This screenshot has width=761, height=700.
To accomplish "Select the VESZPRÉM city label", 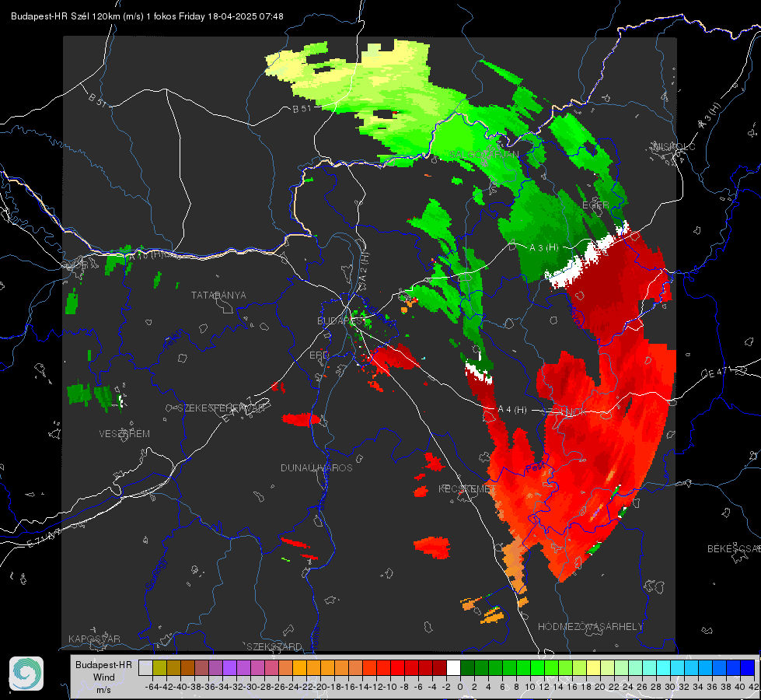I will pos(124,434).
